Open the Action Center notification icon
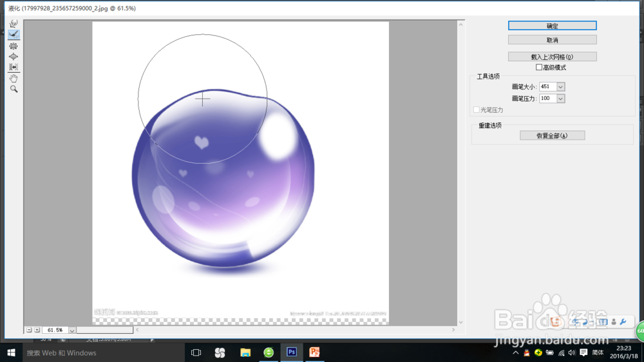The width and height of the screenshot is (644, 362). tap(583, 352)
